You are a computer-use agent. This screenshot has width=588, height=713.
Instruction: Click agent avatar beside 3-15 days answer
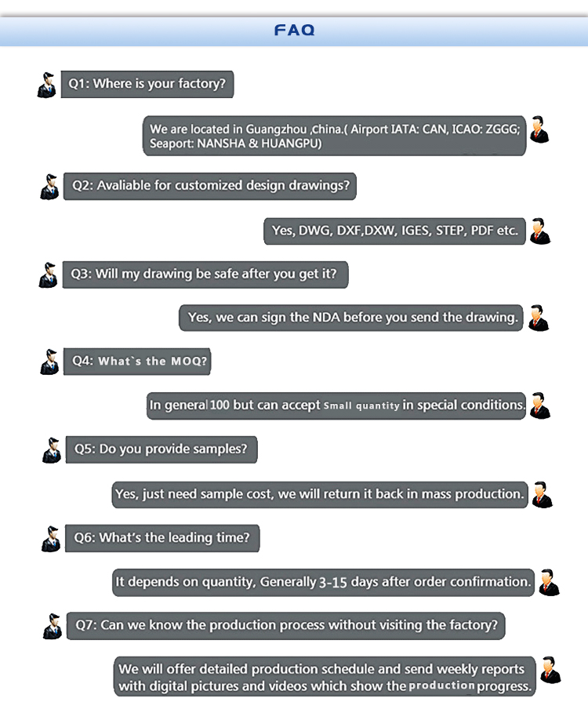pos(549,582)
